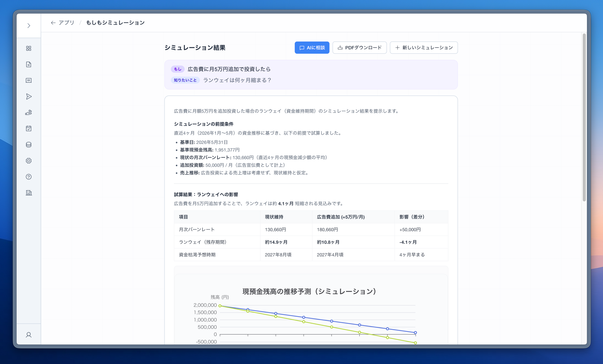Click the シミュレーションの前提条件 heading
This screenshot has height=364, width=603.
pyautogui.click(x=204, y=124)
